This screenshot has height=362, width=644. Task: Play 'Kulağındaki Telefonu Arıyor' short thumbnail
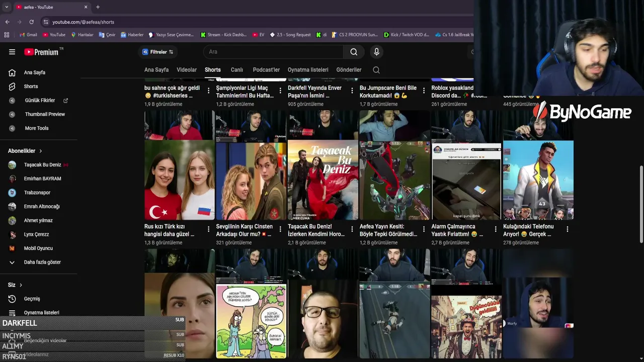[538, 165]
